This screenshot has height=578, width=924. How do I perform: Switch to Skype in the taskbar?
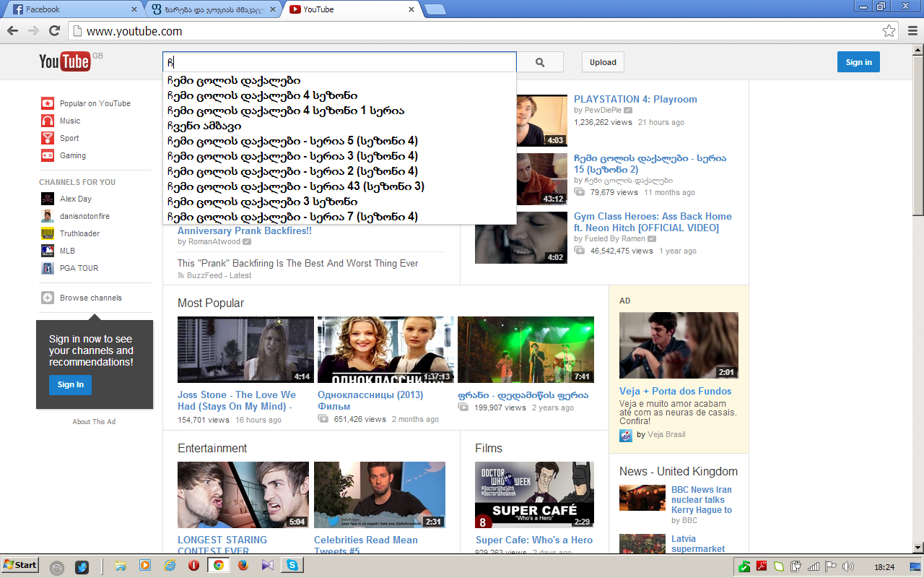[x=292, y=566]
